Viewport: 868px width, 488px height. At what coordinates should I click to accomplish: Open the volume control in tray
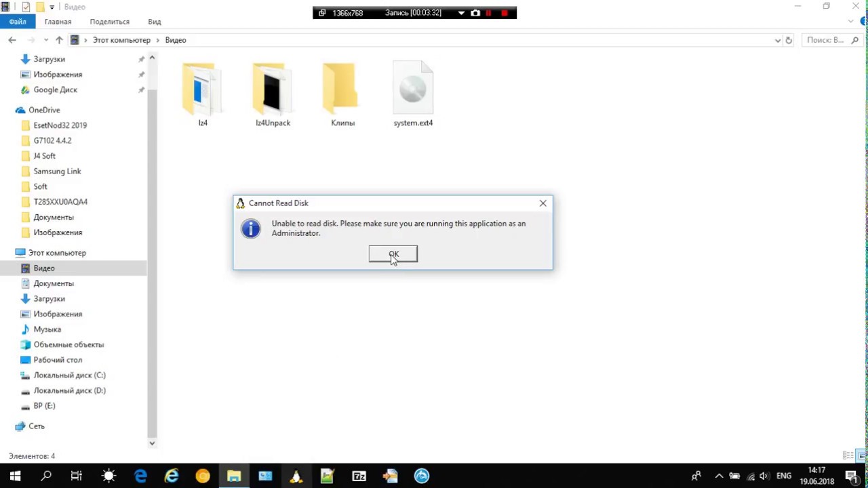pyautogui.click(x=764, y=476)
